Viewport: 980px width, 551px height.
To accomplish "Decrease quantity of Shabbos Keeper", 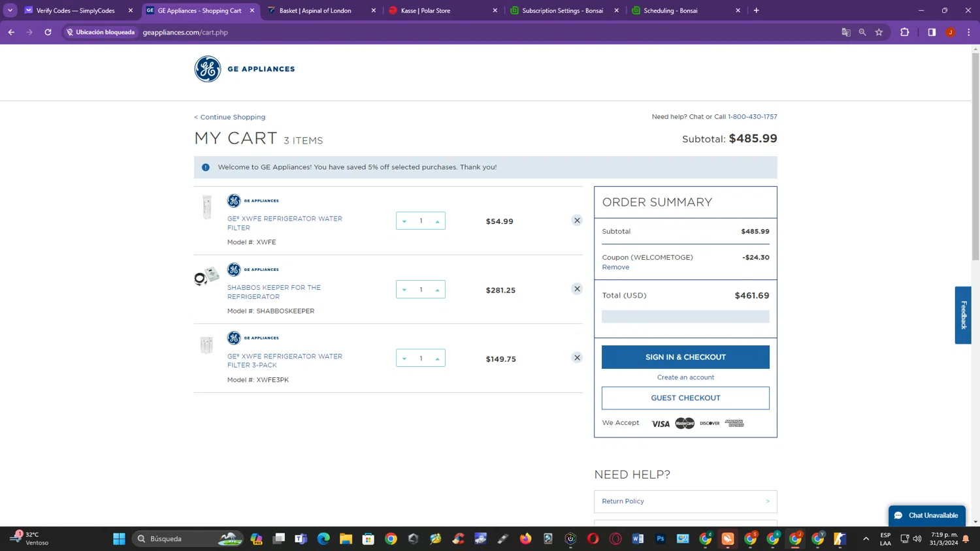I will (x=404, y=290).
